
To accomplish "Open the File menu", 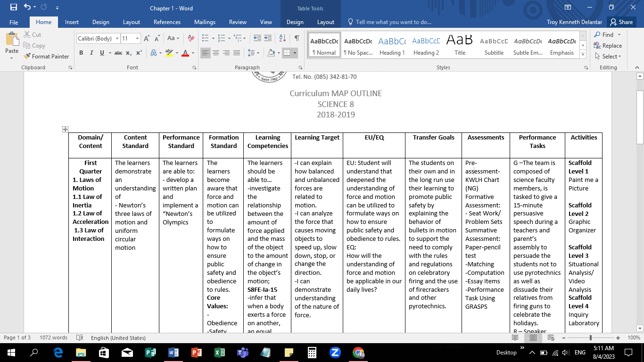I will tap(14, 22).
